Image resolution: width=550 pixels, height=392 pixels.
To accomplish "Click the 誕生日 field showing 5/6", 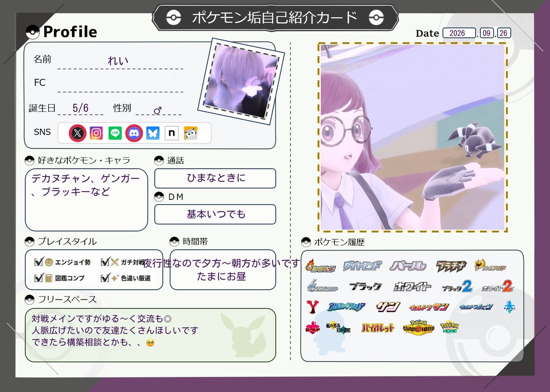I will pyautogui.click(x=81, y=109).
